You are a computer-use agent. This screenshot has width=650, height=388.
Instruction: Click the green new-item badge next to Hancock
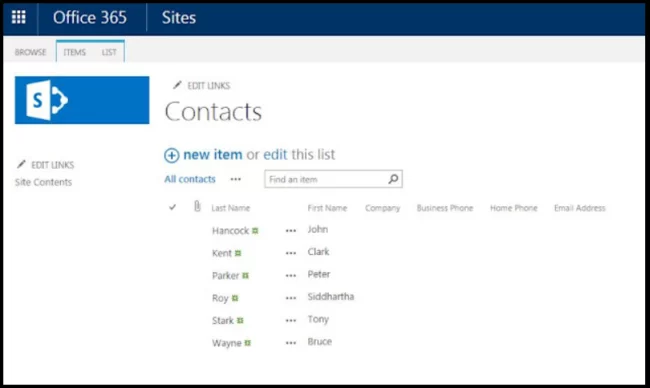click(255, 231)
